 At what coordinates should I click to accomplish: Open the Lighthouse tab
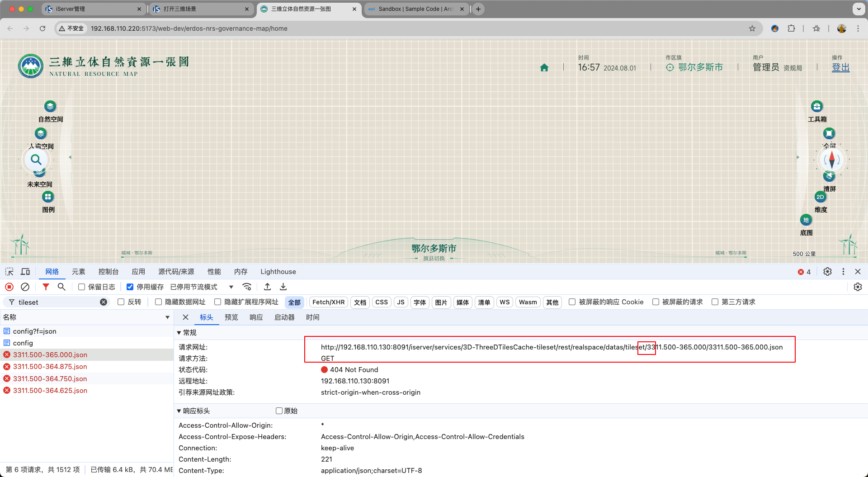pos(278,272)
